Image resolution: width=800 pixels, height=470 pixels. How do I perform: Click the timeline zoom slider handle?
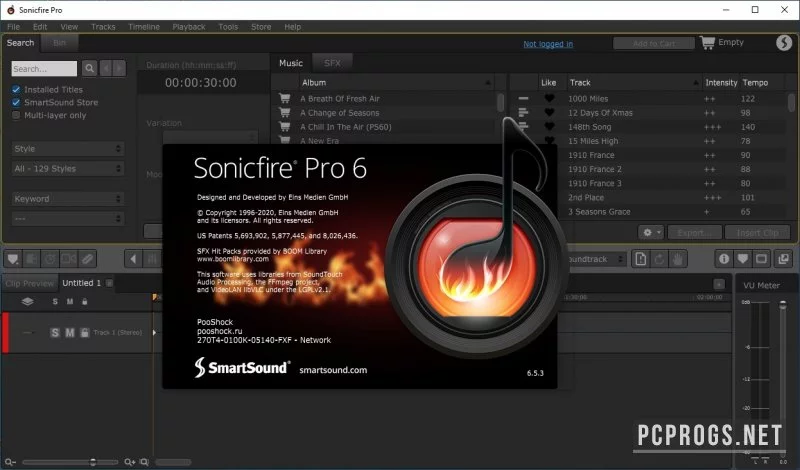click(93, 462)
